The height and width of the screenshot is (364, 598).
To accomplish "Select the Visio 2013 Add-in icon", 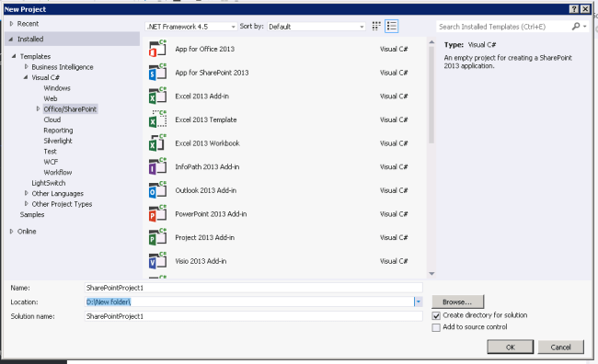I will pyautogui.click(x=157, y=261).
